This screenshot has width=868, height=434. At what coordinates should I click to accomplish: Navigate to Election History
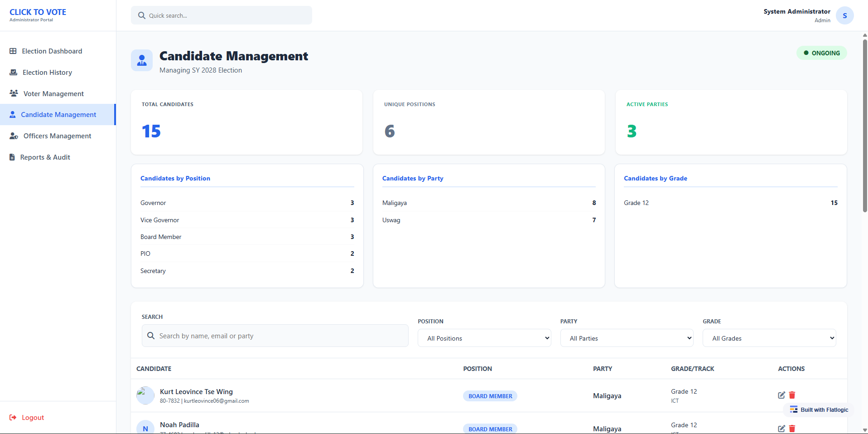(x=47, y=73)
